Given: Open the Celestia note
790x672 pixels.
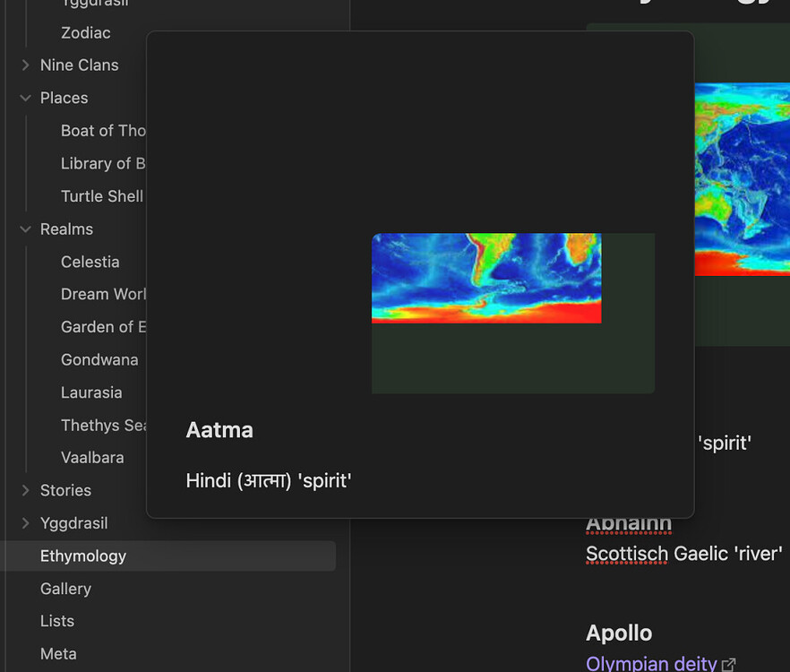Looking at the screenshot, I should coord(90,262).
